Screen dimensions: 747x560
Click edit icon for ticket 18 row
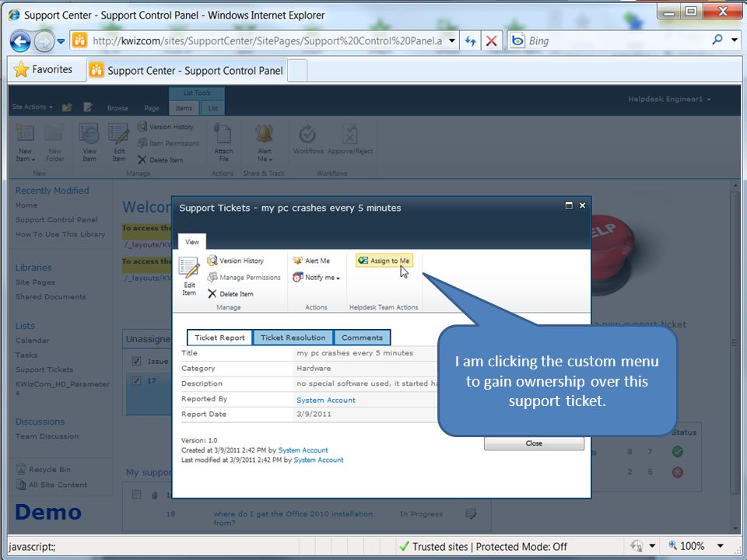(x=471, y=514)
